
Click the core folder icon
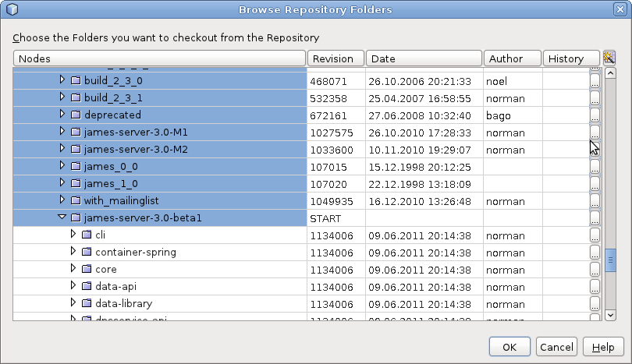click(x=87, y=269)
